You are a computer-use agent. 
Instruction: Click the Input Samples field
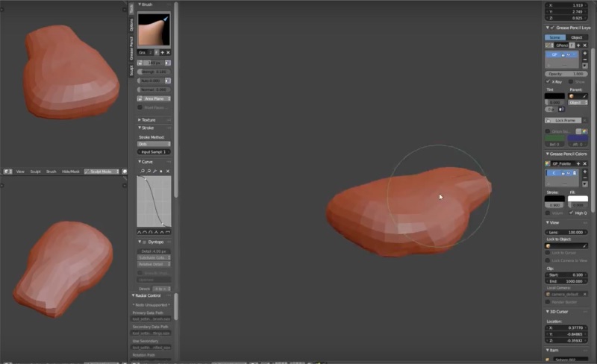154,152
